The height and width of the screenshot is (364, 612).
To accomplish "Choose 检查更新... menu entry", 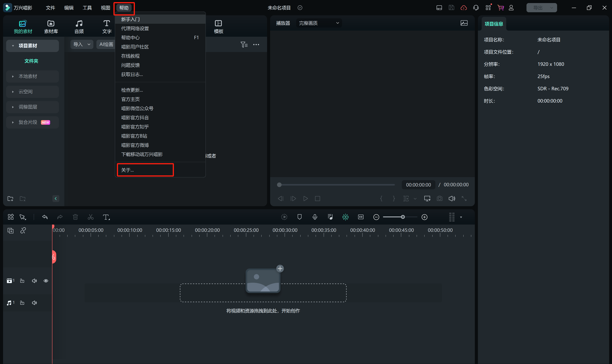I will coord(132,90).
